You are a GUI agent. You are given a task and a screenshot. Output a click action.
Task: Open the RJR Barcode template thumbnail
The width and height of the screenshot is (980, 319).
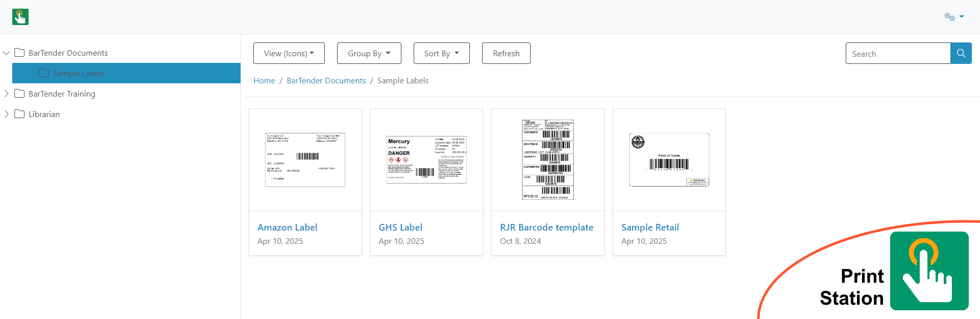(x=548, y=159)
